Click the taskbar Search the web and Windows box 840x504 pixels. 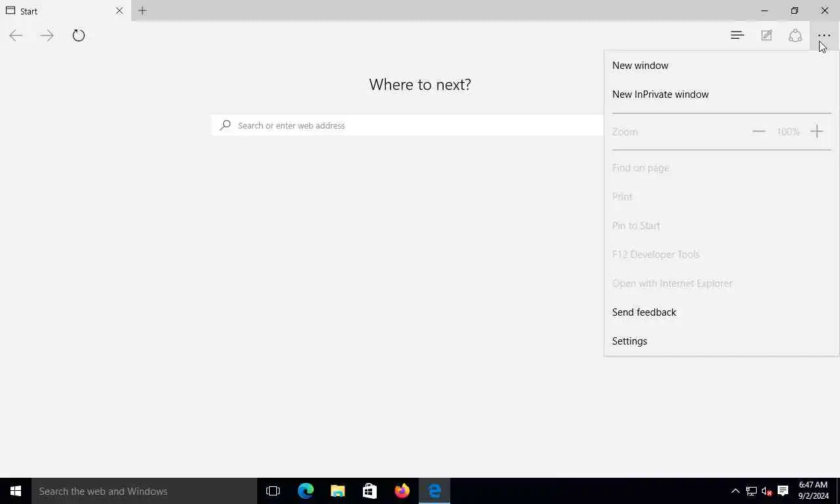[x=144, y=491]
